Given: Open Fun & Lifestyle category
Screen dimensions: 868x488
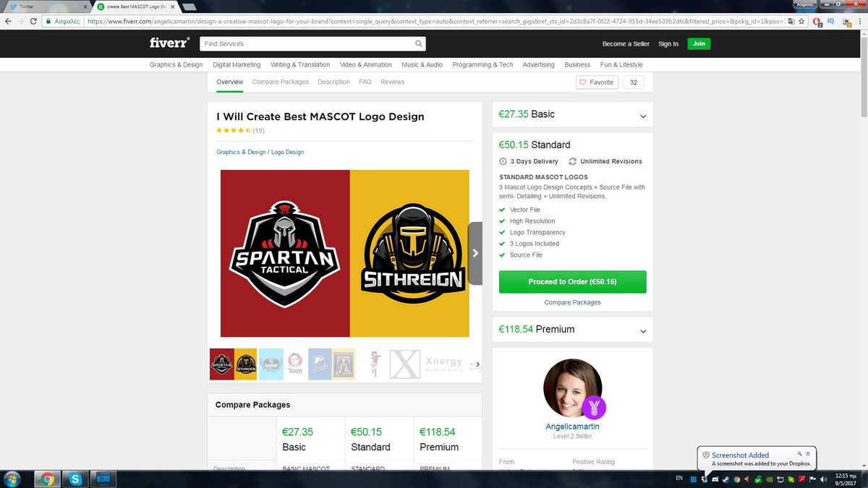Looking at the screenshot, I should click(x=621, y=64).
